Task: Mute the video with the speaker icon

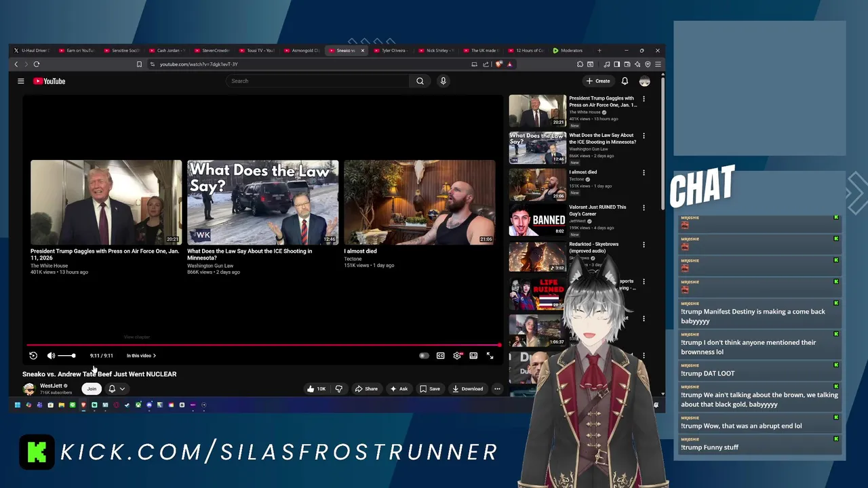Action: click(x=51, y=356)
